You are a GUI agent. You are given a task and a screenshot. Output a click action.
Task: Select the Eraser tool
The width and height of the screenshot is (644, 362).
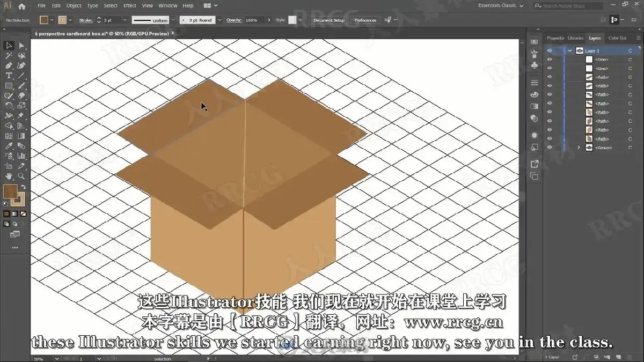[x=21, y=95]
